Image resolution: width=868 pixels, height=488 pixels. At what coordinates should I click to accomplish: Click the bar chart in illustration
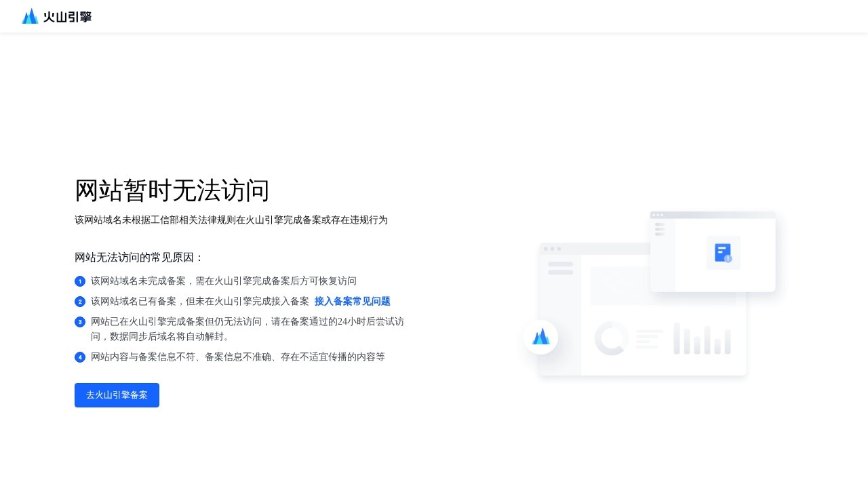pyautogui.click(x=702, y=339)
